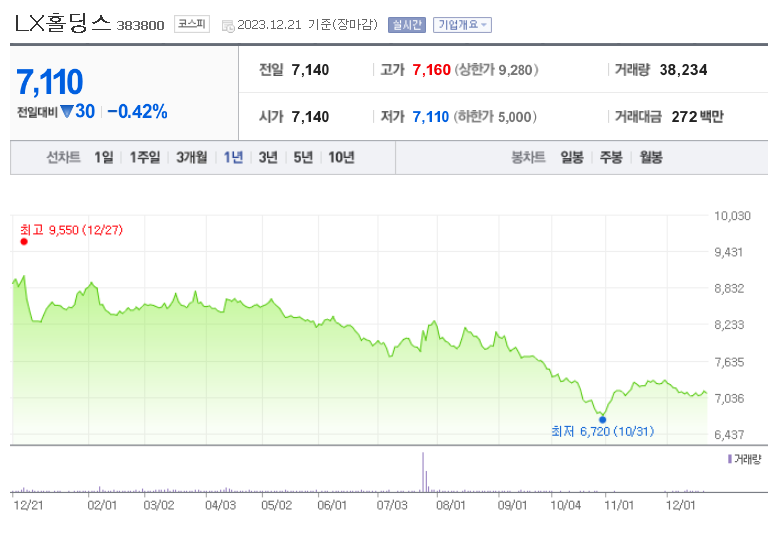The width and height of the screenshot is (768, 533).
Task: Click the 전일 7,140 value
Action: coord(311,70)
